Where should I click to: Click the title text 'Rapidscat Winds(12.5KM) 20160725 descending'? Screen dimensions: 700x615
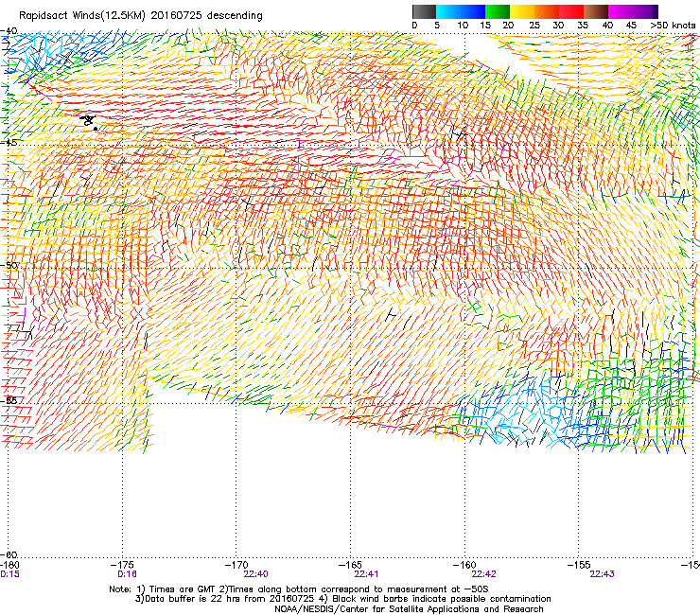click(x=141, y=16)
